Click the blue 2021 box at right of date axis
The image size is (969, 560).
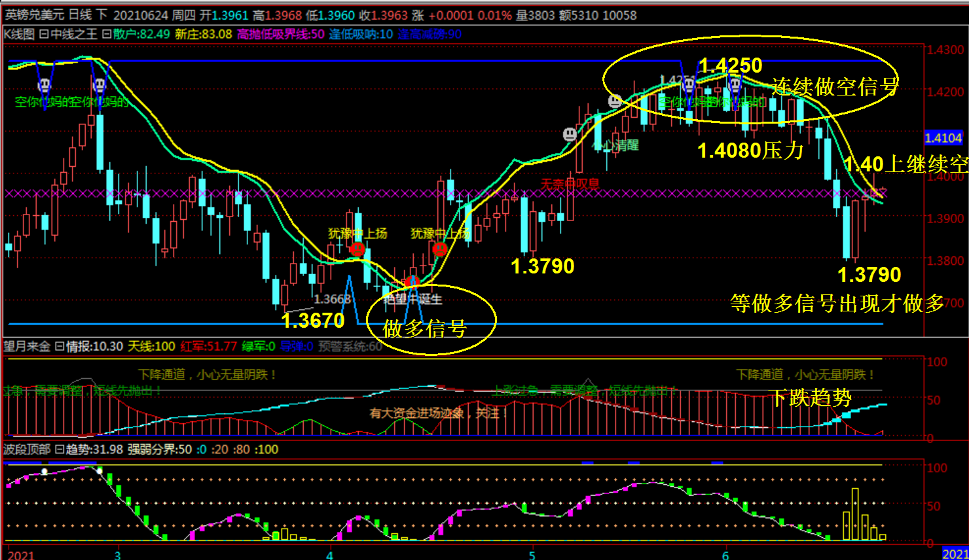(x=955, y=554)
